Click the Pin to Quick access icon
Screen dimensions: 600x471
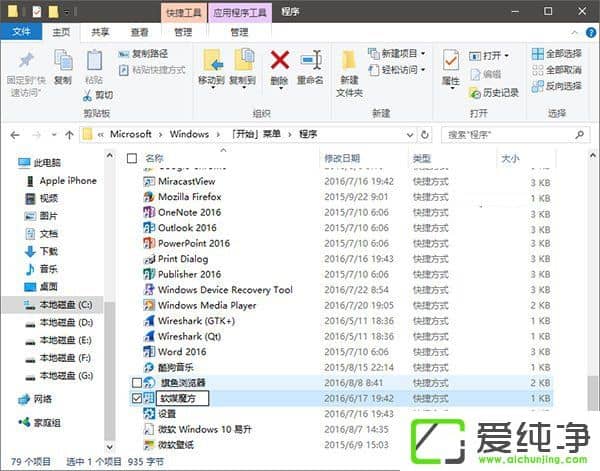(26, 61)
